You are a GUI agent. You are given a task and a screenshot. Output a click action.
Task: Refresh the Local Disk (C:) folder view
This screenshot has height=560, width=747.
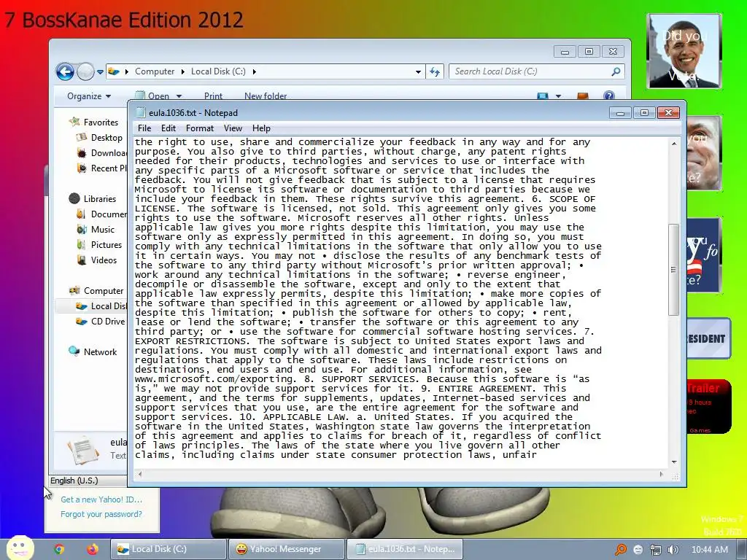[x=435, y=72]
